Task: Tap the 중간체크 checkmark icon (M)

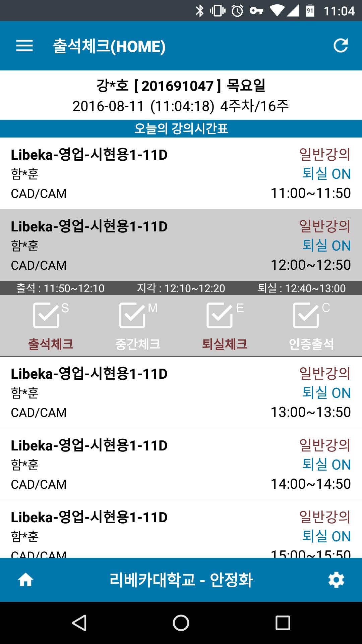Action: click(x=133, y=315)
